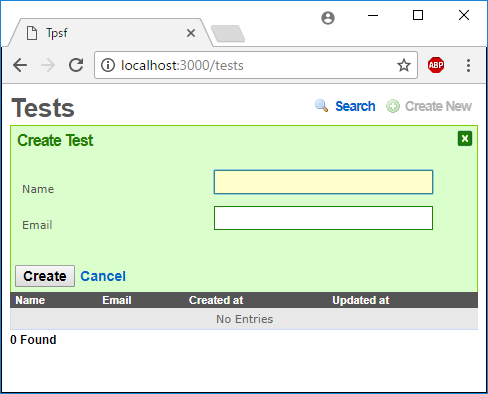Click the green plus Create New icon
This screenshot has width=488, height=394.
pos(393,106)
